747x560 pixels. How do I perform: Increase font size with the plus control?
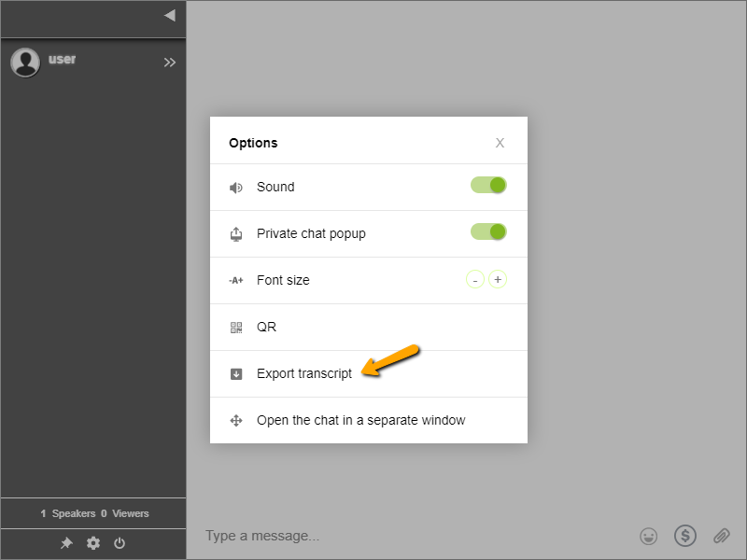[498, 279]
